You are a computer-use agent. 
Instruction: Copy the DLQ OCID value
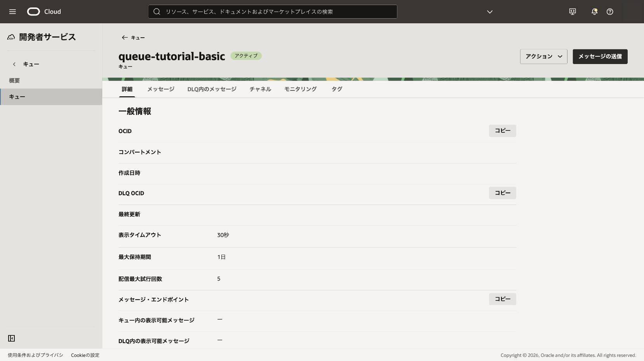503,193
